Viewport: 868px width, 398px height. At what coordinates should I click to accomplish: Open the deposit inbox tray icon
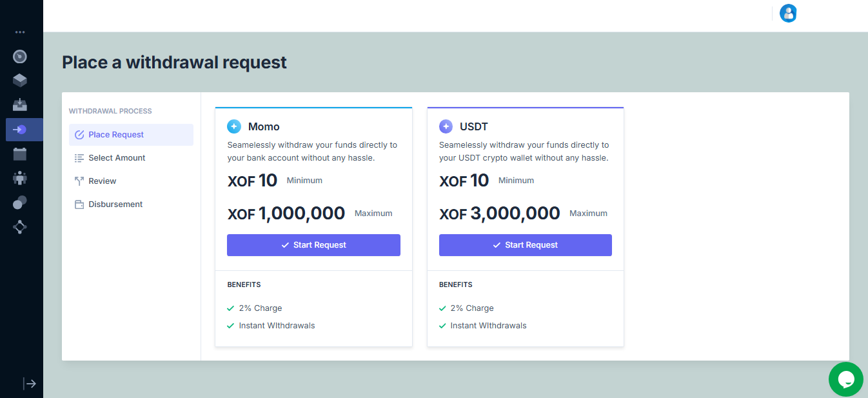click(20, 104)
